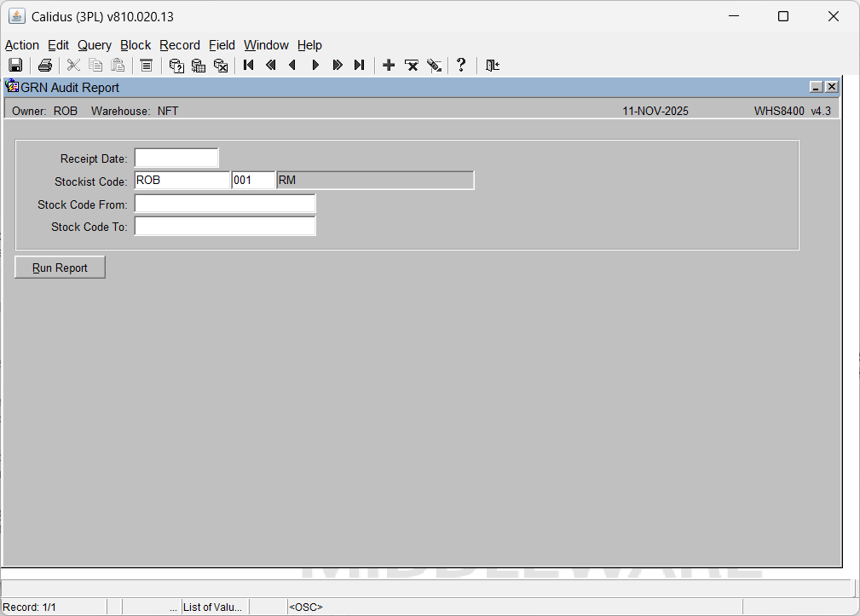
Task: Click the Cancel Query toolbar icon
Action: (221, 66)
